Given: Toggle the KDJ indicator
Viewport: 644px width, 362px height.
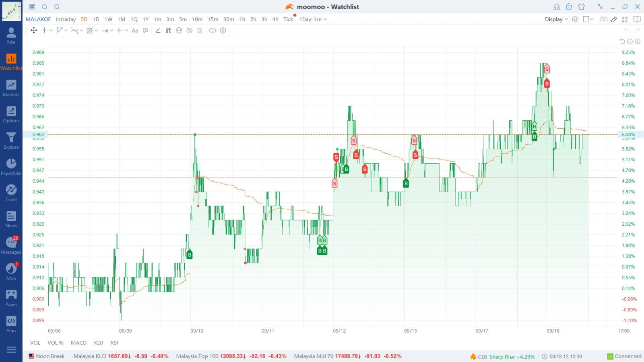Looking at the screenshot, I should tap(98, 343).
